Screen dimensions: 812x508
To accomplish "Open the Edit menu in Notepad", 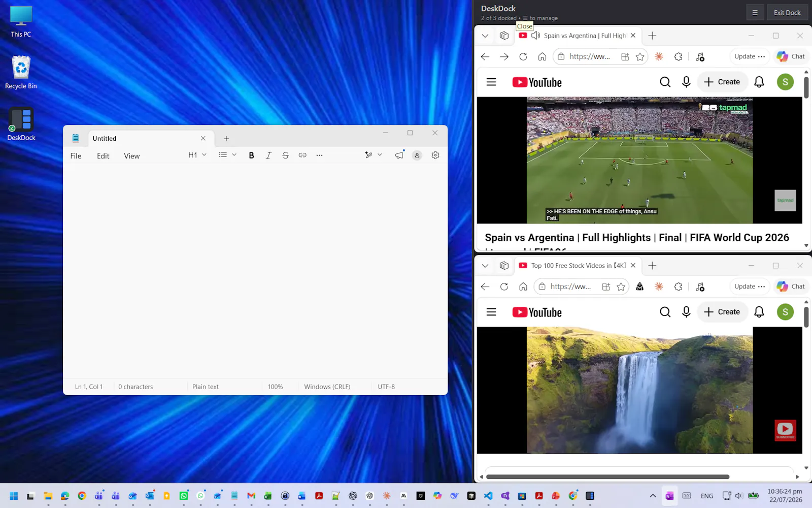I will point(103,156).
